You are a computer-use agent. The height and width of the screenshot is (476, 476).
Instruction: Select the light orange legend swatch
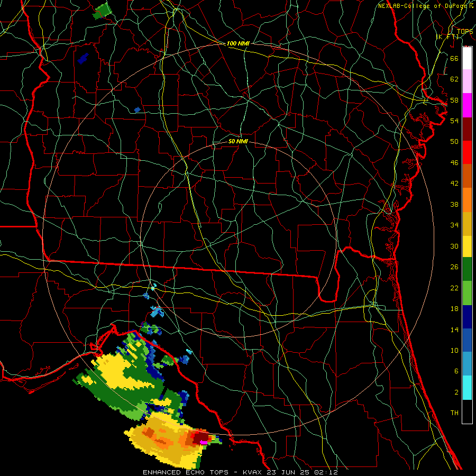[x=467, y=200]
